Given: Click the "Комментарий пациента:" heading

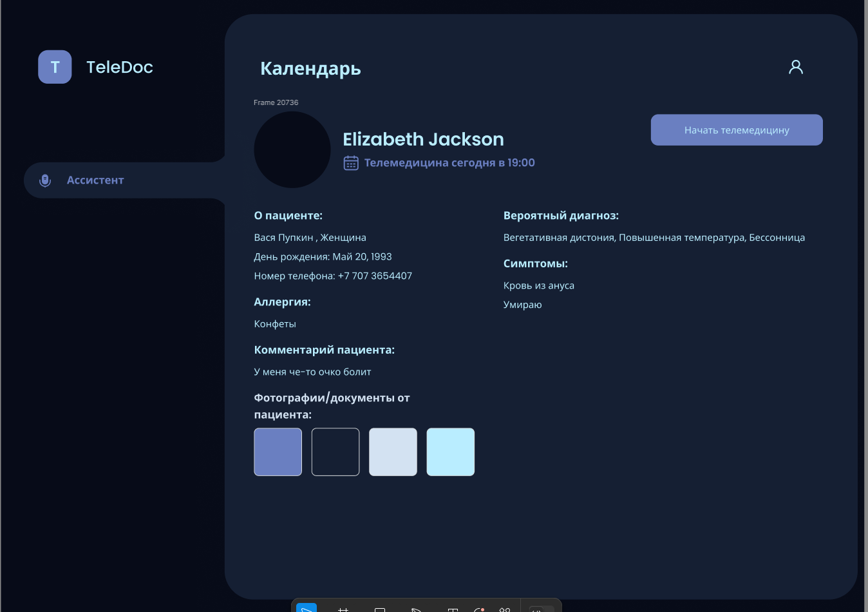Looking at the screenshot, I should (x=325, y=350).
